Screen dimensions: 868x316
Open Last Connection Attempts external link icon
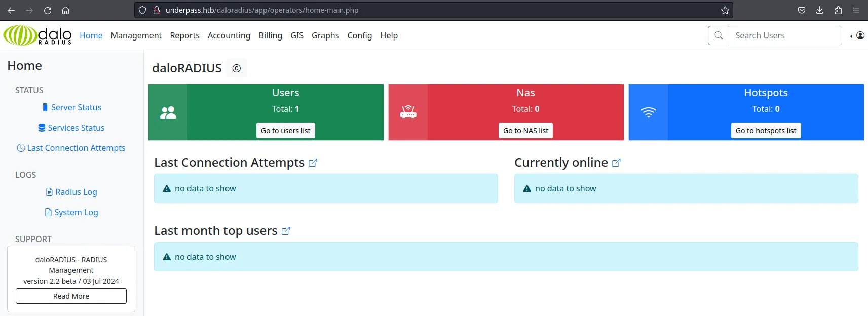(x=313, y=163)
